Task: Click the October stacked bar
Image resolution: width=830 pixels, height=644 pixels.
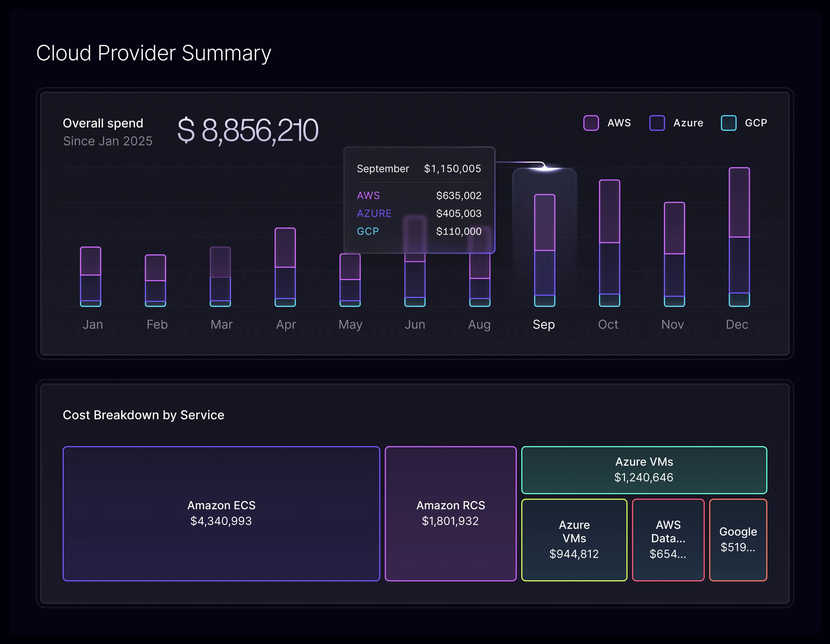Action: pyautogui.click(x=610, y=243)
